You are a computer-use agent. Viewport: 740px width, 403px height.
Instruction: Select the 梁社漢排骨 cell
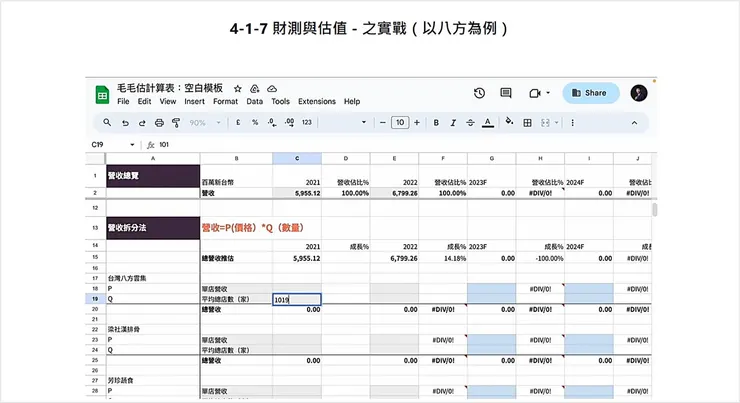coord(153,329)
